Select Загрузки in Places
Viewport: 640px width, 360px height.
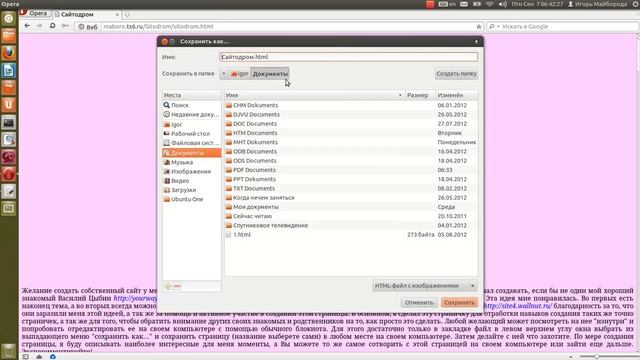point(192,190)
